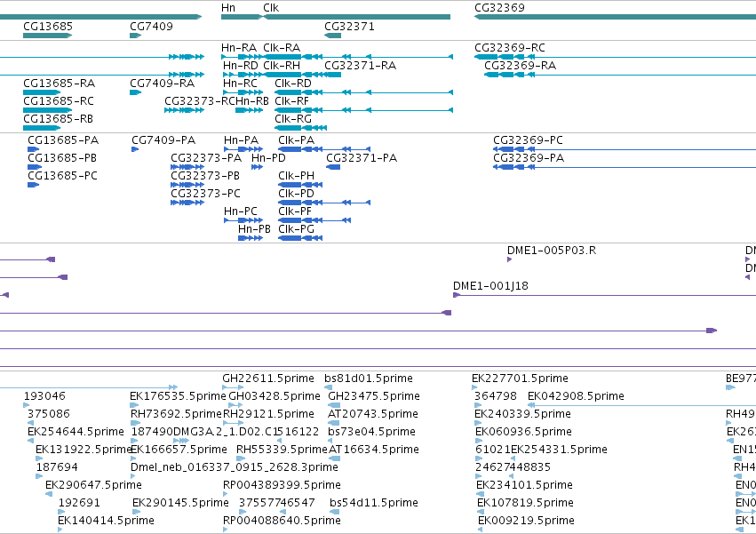Screen dimensions: 756x534
Task: Select EST EK240339.5prime
Action: [522, 414]
